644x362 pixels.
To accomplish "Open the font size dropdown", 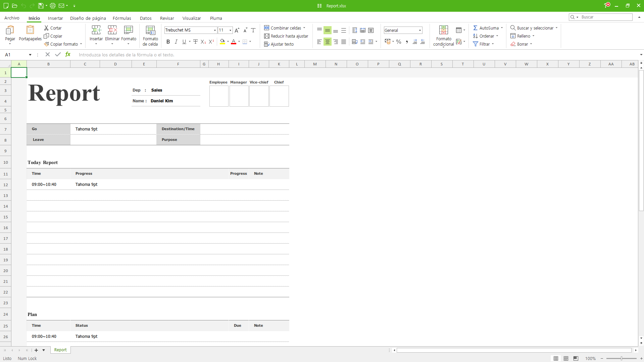I will point(230,30).
